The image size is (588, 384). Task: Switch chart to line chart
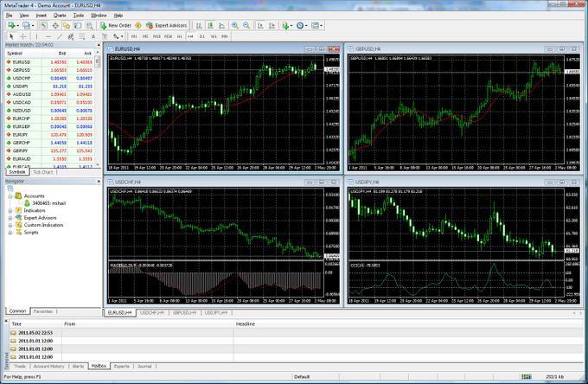tap(222, 25)
